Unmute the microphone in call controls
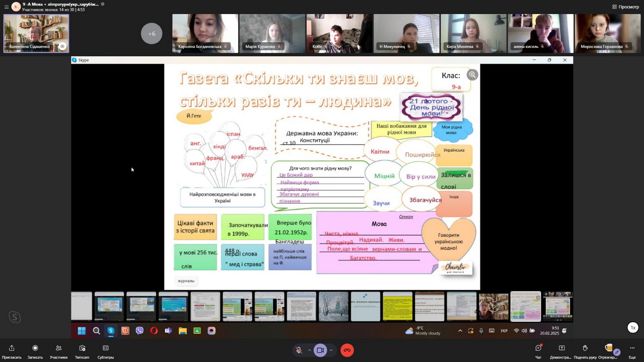This screenshot has width=644, height=362. (x=299, y=350)
